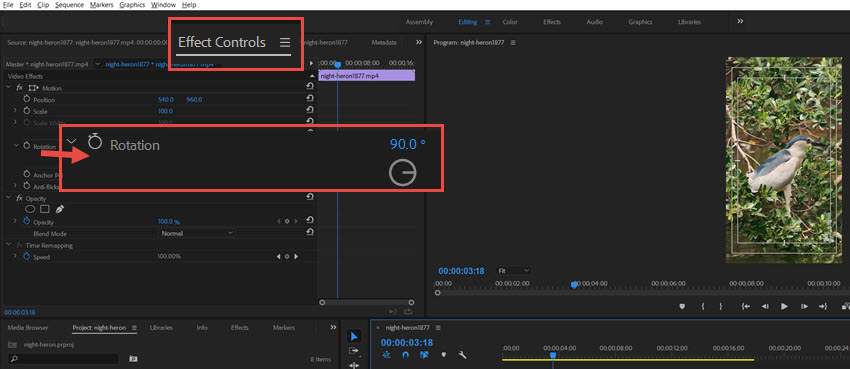This screenshot has width=850, height=369.
Task: Reset the Opacity parameter value
Action: pos(310,221)
